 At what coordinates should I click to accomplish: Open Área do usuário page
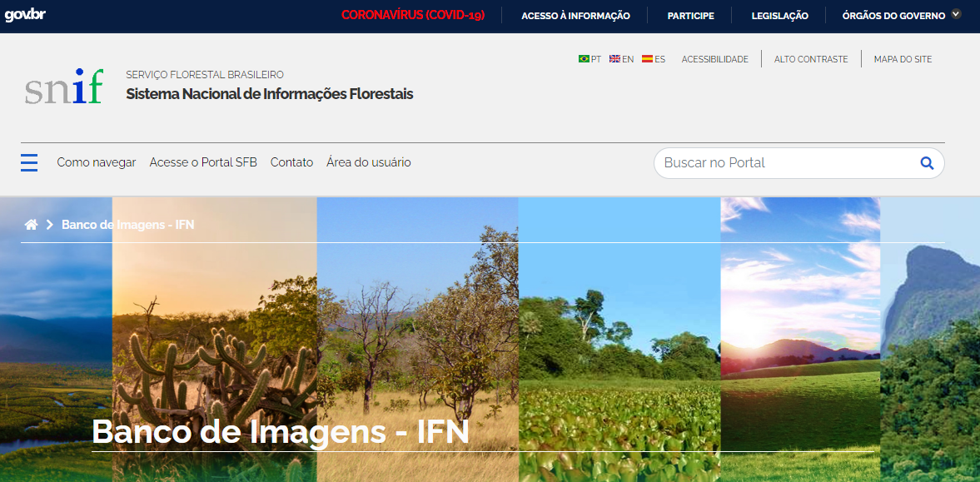coord(369,162)
